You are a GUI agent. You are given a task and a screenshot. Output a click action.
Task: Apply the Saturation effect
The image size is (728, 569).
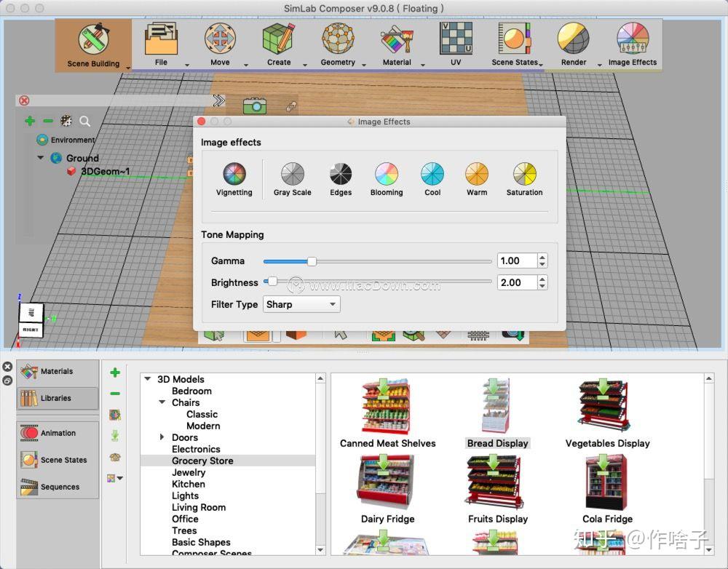[524, 179]
